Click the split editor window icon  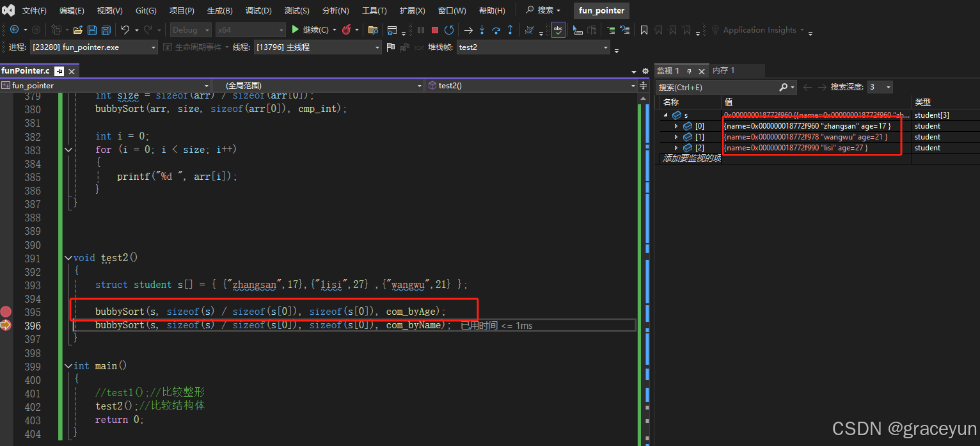(x=644, y=85)
